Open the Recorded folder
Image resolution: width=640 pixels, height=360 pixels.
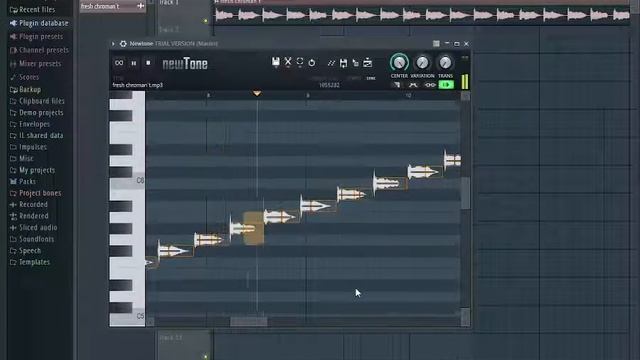click(29, 204)
